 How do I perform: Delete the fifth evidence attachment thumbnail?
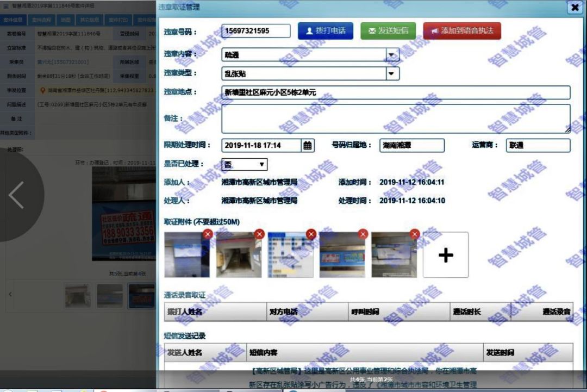(414, 234)
